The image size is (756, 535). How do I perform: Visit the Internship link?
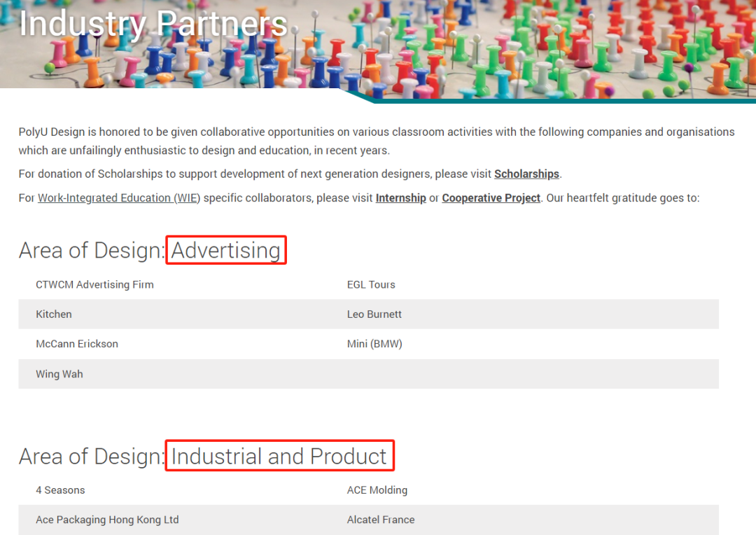(x=400, y=197)
